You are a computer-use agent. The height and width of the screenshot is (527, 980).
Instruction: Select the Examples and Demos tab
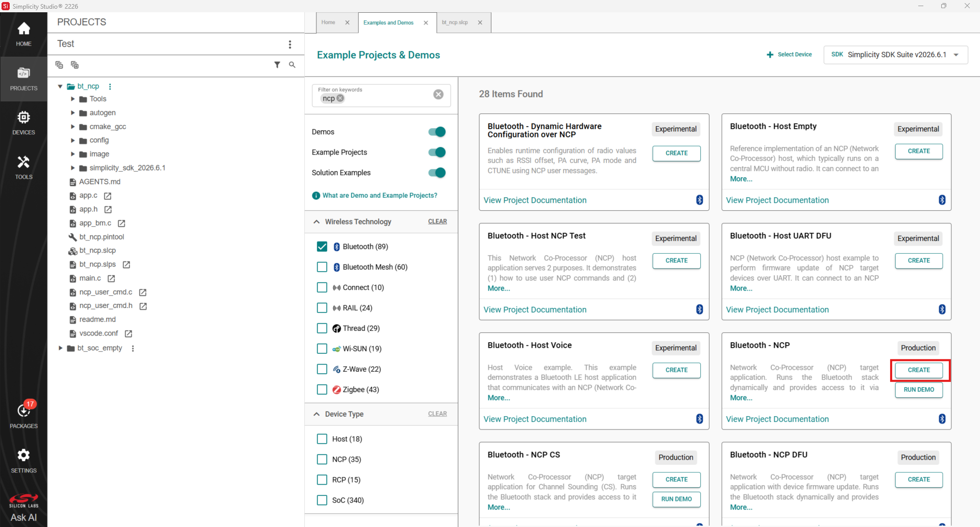click(388, 23)
